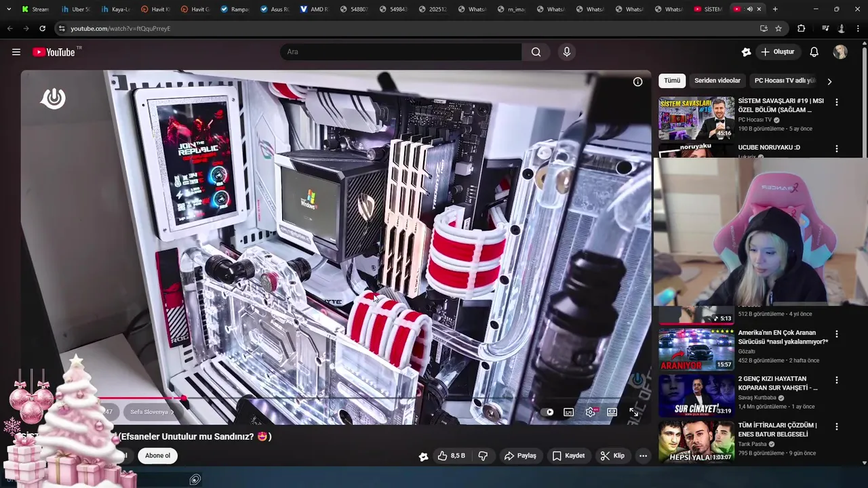Bookmark this page star icon
The width and height of the screenshot is (868, 488).
point(778,28)
